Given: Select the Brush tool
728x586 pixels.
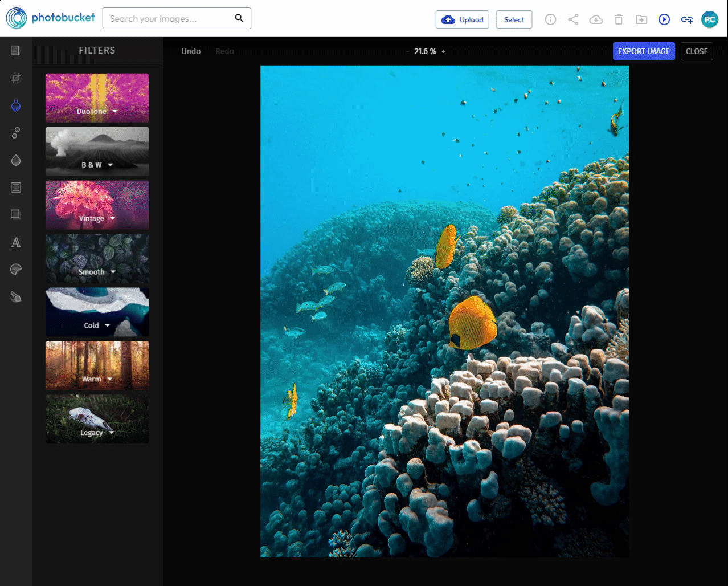Looking at the screenshot, I should (16, 297).
